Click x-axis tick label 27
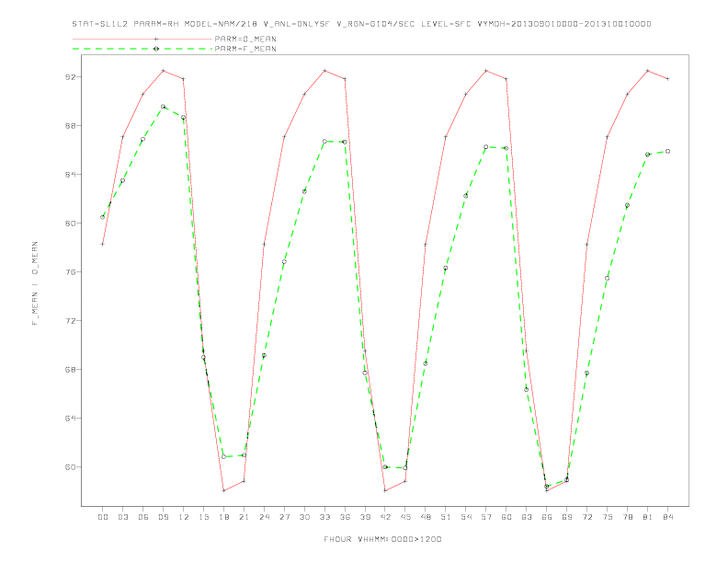This screenshot has height=563, width=728. [x=284, y=517]
